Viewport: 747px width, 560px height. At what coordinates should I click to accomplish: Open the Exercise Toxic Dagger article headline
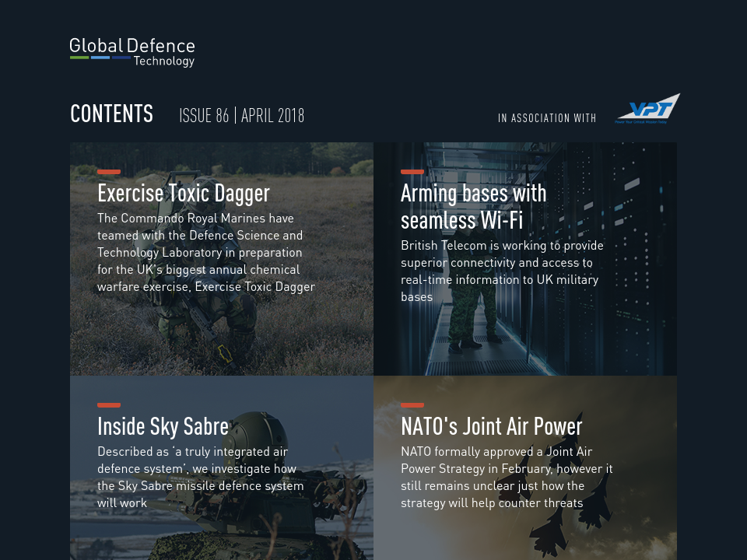coord(184,194)
